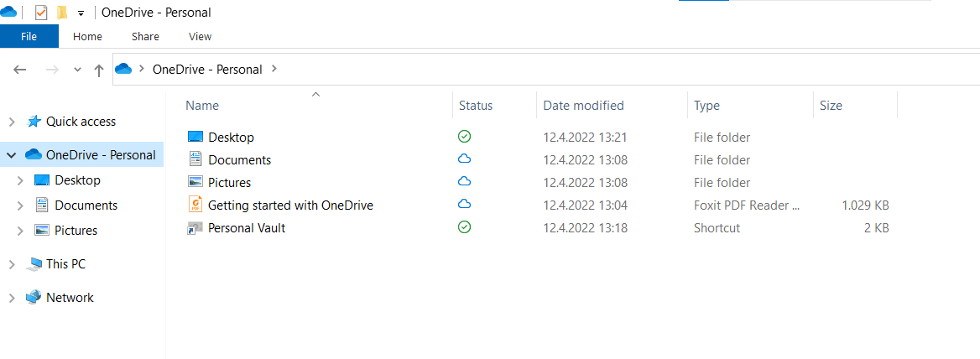
Task: Click the address bar empty area
Action: point(625,70)
